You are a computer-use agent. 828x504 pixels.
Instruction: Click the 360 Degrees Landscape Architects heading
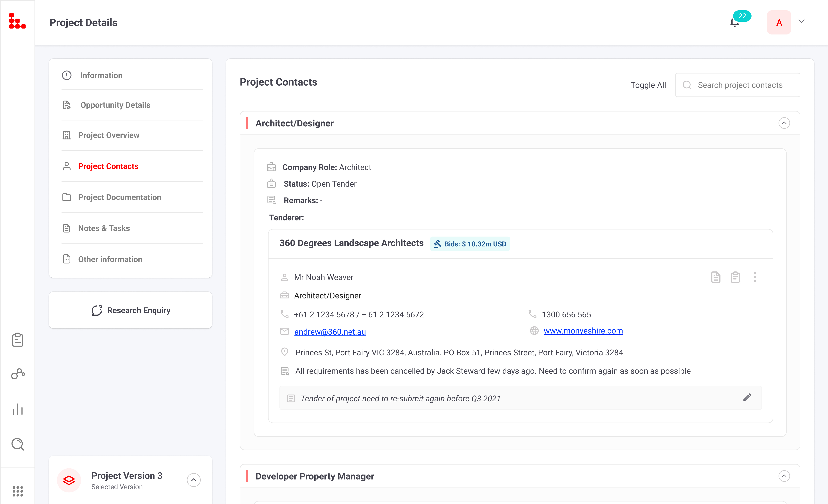(x=351, y=243)
